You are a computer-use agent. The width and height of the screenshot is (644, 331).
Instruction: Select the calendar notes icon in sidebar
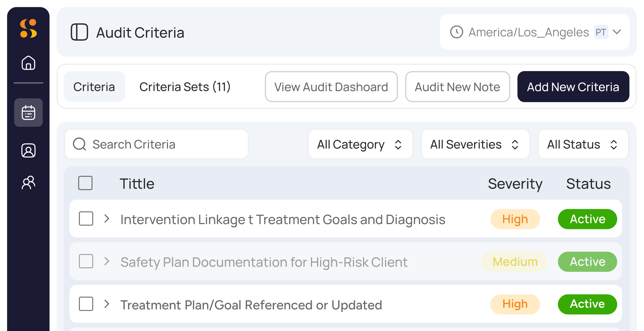pyautogui.click(x=28, y=112)
